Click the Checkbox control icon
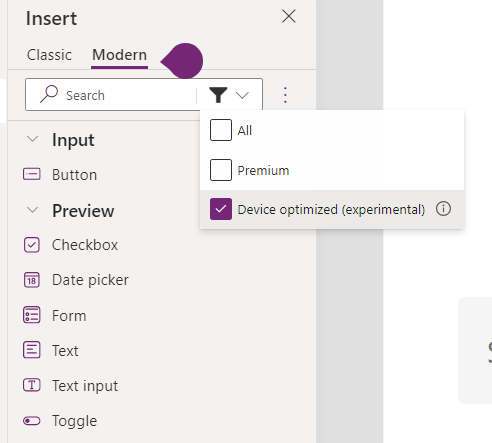The width and height of the screenshot is (492, 443). 32,245
